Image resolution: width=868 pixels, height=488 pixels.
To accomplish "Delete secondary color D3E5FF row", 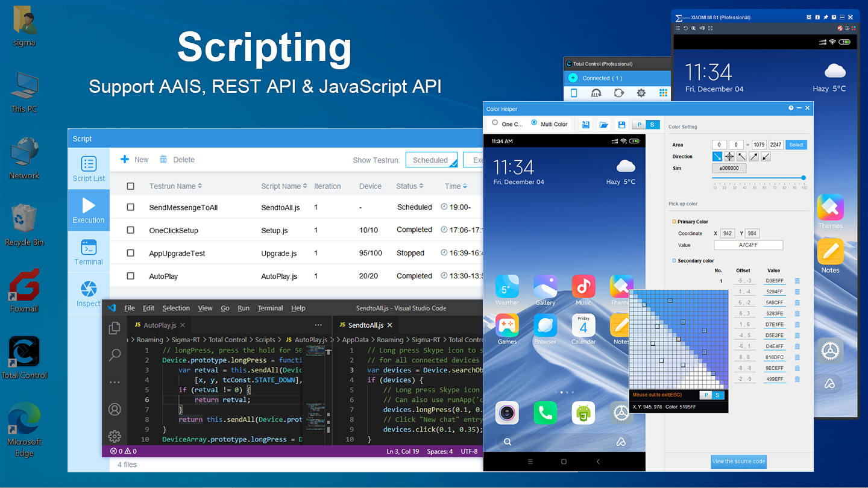I will tap(797, 281).
